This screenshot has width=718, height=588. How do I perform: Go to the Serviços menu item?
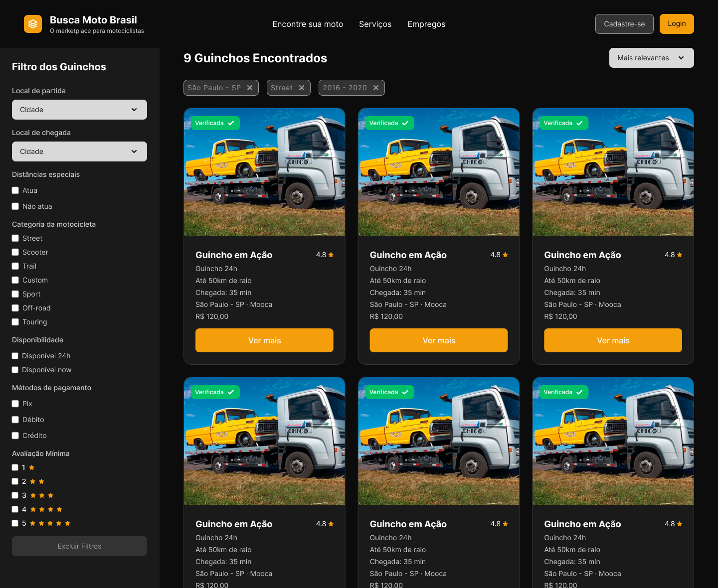coord(375,24)
